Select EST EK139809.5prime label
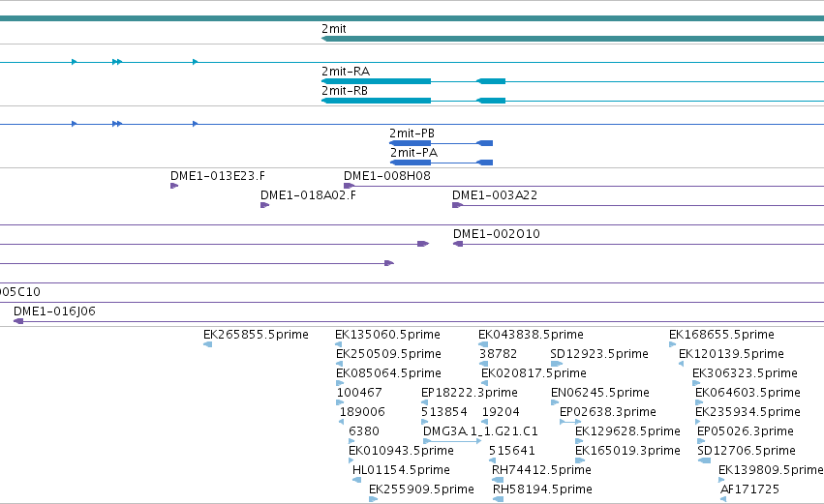 (771, 470)
